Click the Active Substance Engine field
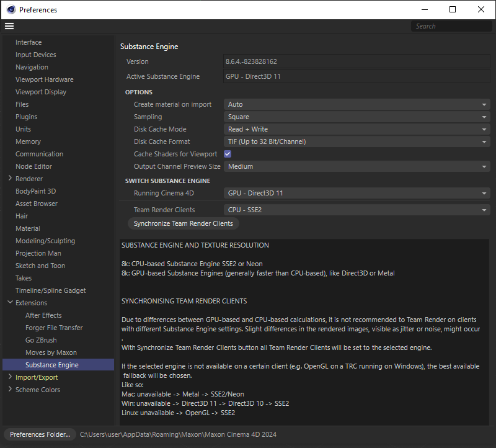Viewport: 496px width, 448px height. coord(356,76)
